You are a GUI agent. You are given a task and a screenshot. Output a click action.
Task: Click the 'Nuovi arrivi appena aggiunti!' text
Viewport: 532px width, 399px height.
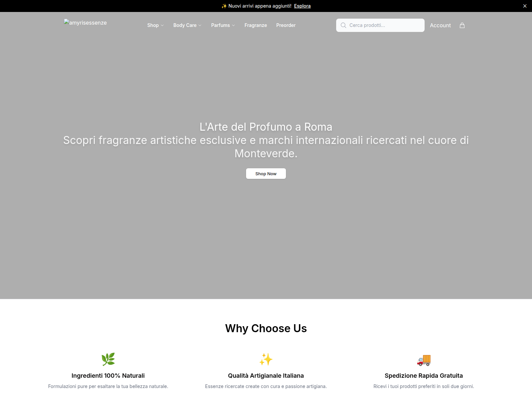point(260,6)
